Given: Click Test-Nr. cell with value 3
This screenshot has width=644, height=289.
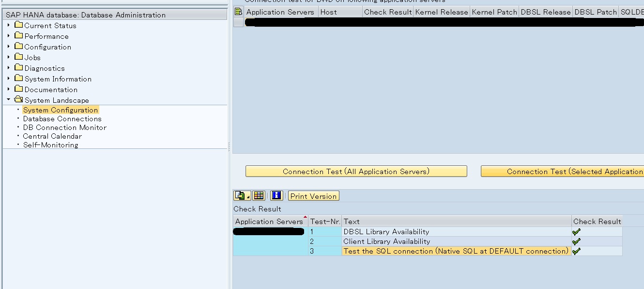Looking at the screenshot, I should (x=325, y=251).
